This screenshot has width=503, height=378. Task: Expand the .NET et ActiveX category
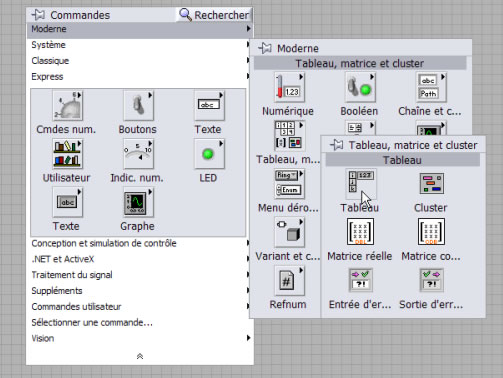coord(139,259)
